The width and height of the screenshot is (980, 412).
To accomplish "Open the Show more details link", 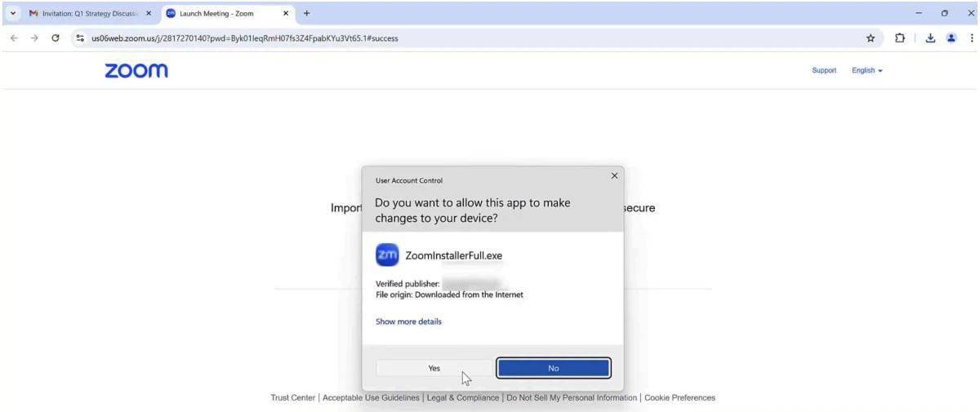I will tap(408, 321).
